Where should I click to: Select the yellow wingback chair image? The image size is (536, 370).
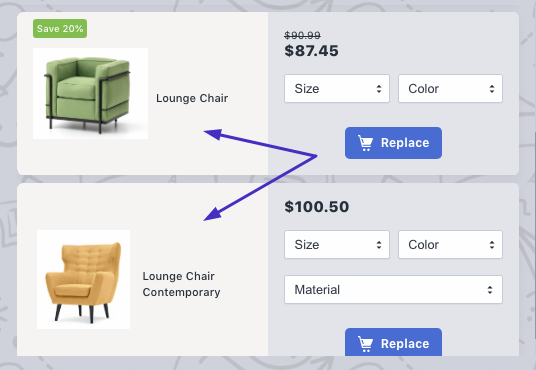click(83, 279)
